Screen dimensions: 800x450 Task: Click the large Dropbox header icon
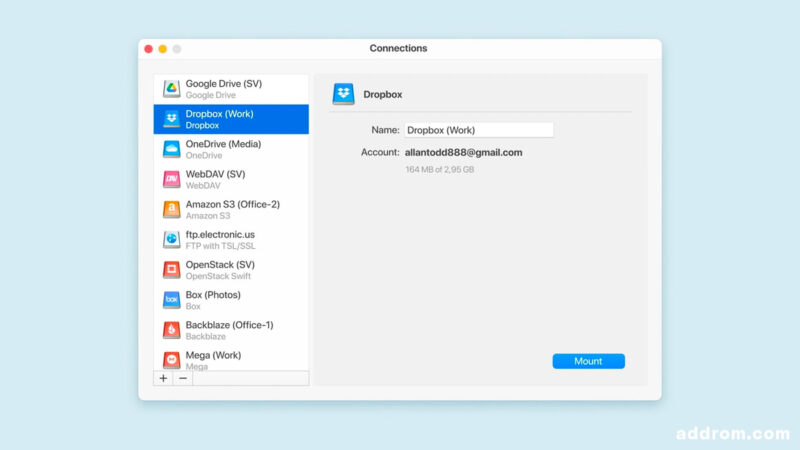(x=344, y=94)
